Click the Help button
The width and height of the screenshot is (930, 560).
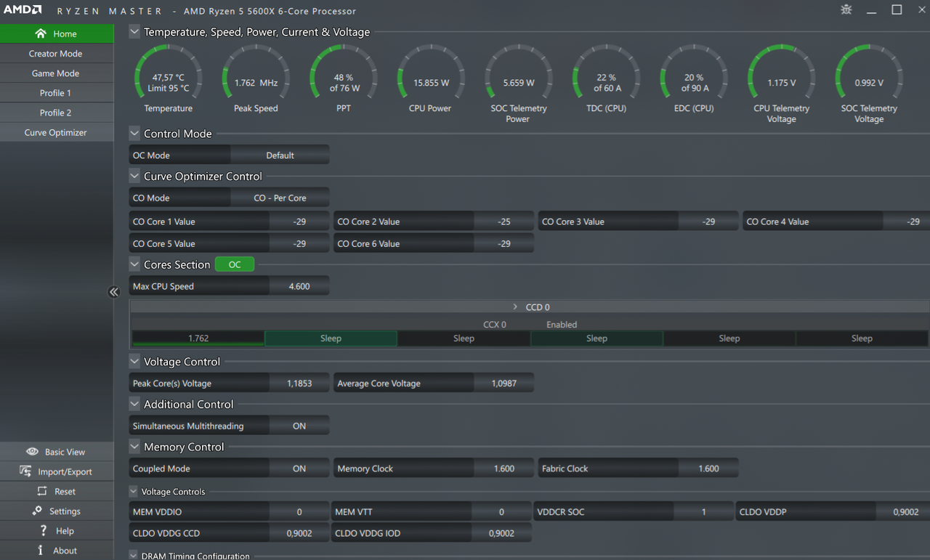[57, 530]
